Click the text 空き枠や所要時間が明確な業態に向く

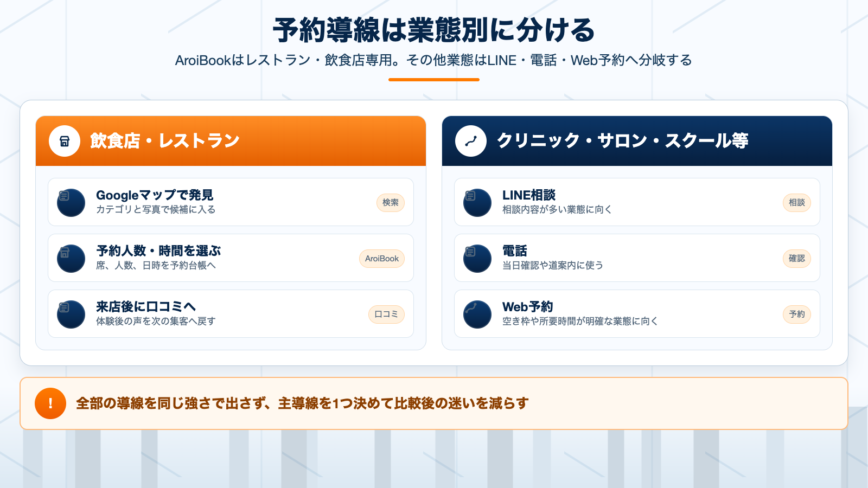coord(580,321)
